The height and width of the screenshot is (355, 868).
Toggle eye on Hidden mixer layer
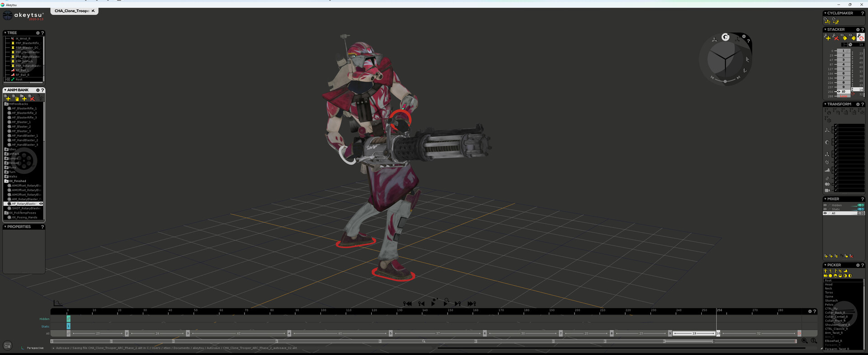point(825,205)
